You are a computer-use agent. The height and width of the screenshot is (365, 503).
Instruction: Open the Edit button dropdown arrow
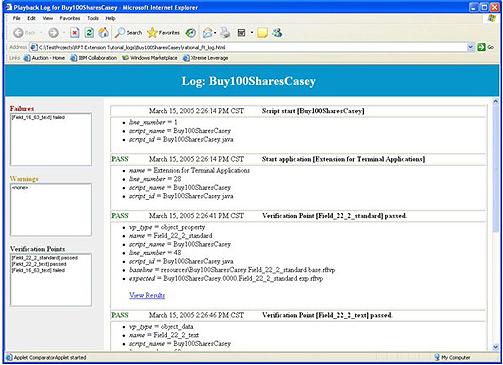[252, 33]
